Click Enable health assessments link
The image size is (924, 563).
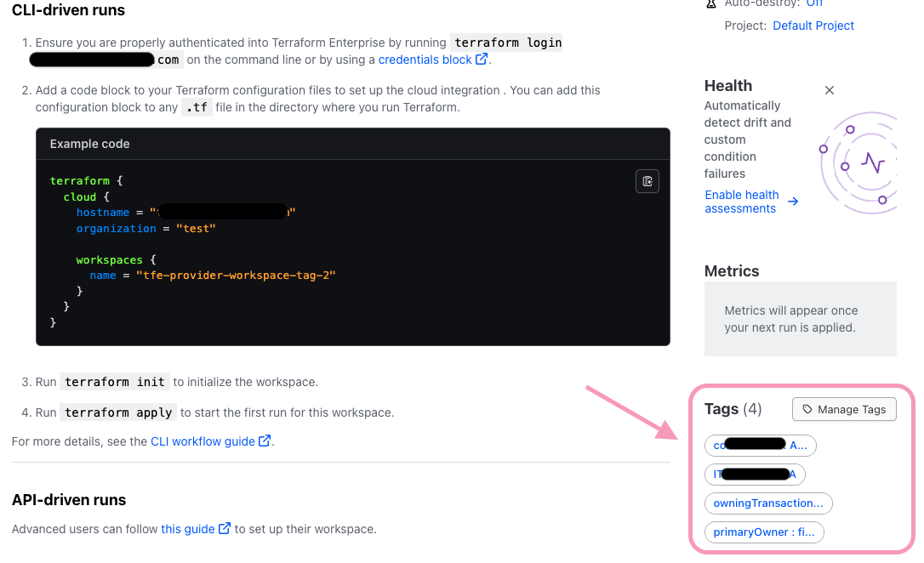coord(741,202)
